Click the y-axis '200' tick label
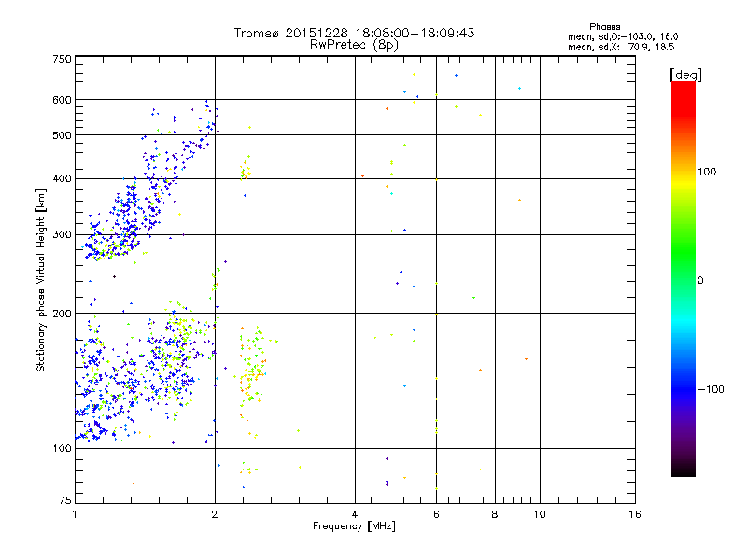 pos(62,314)
